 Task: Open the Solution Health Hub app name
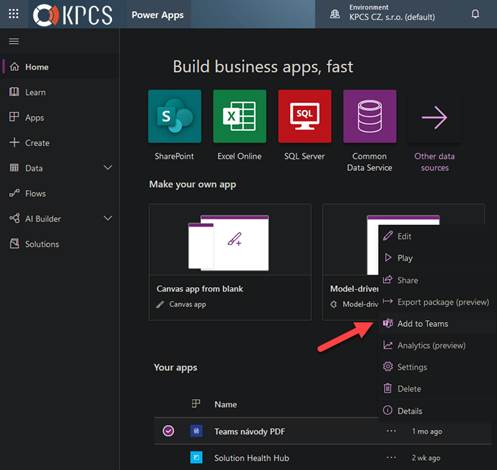click(x=252, y=458)
